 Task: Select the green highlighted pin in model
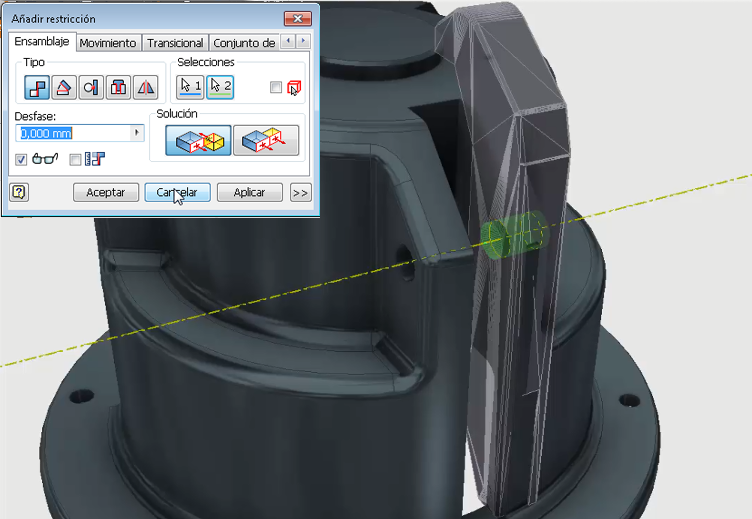(514, 233)
